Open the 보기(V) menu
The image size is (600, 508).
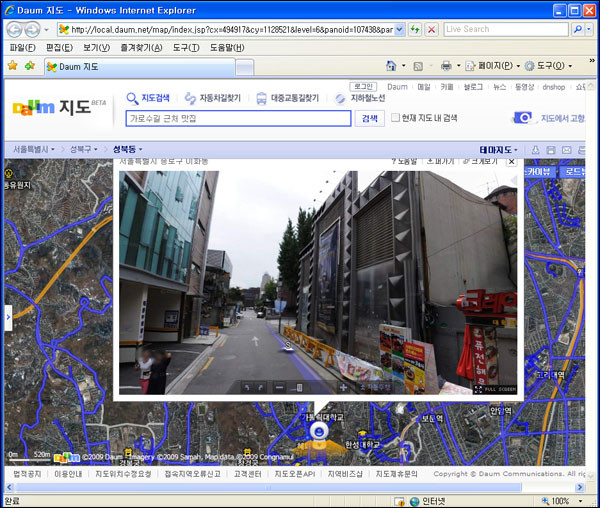click(96, 48)
